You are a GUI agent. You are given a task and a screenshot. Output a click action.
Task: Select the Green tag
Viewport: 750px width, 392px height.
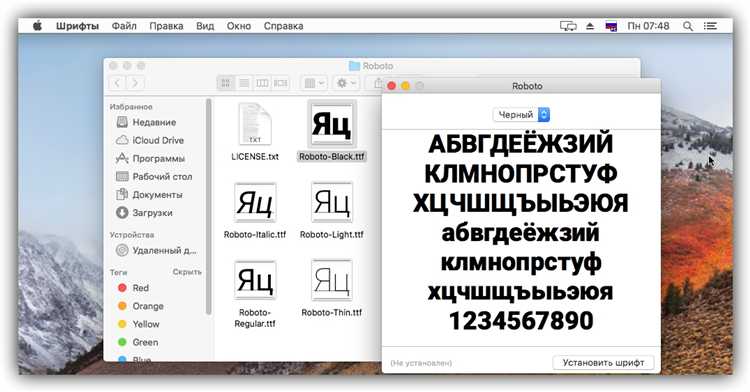(144, 342)
